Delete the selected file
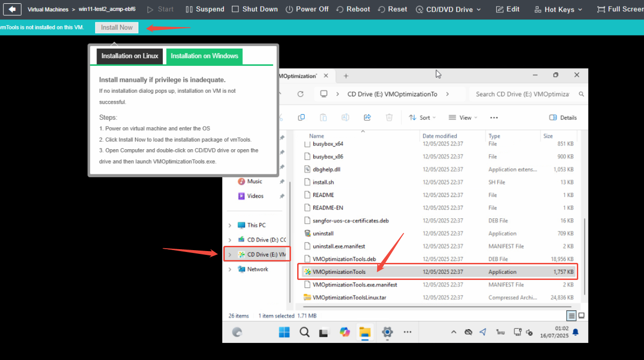This screenshot has width=644, height=360. point(389,117)
